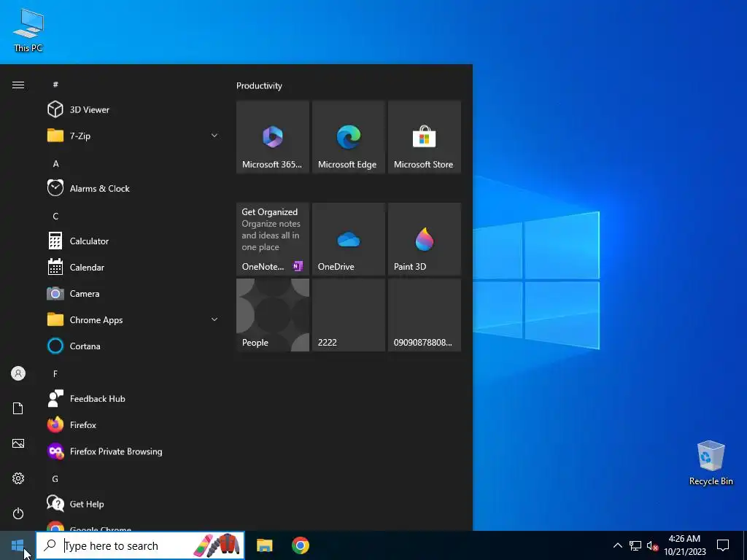This screenshot has width=747, height=560.
Task: Click the G letter header
Action: (55, 479)
